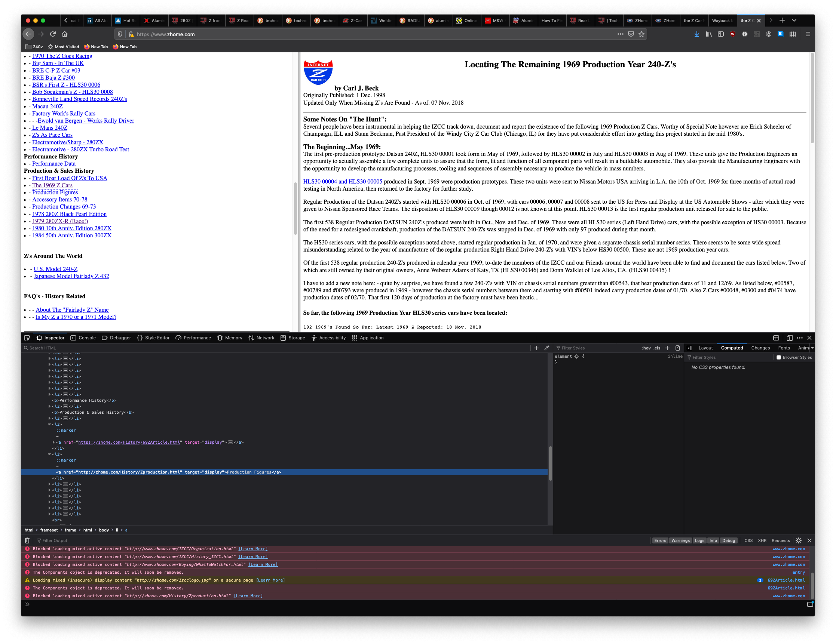Screen dimensions: 836x644
Task: Switch to the Network tab
Action: tap(261, 338)
